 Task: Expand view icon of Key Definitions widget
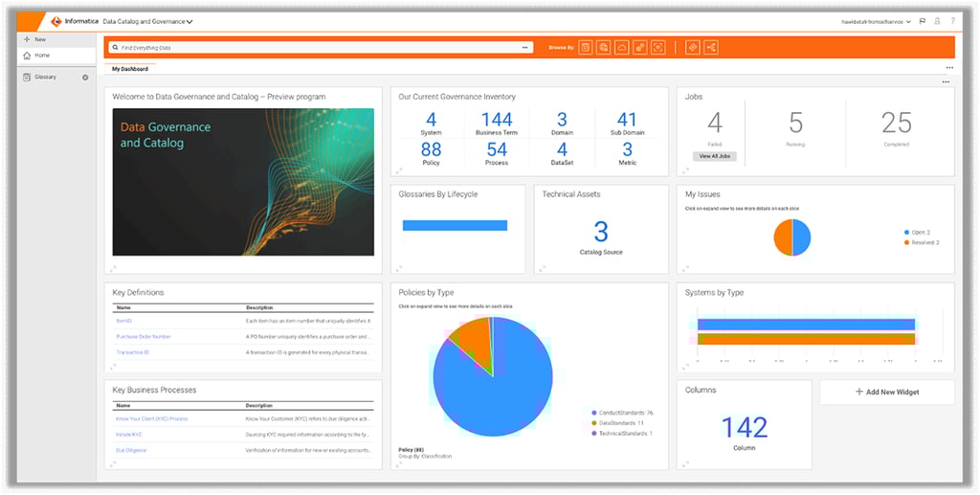[x=113, y=367]
